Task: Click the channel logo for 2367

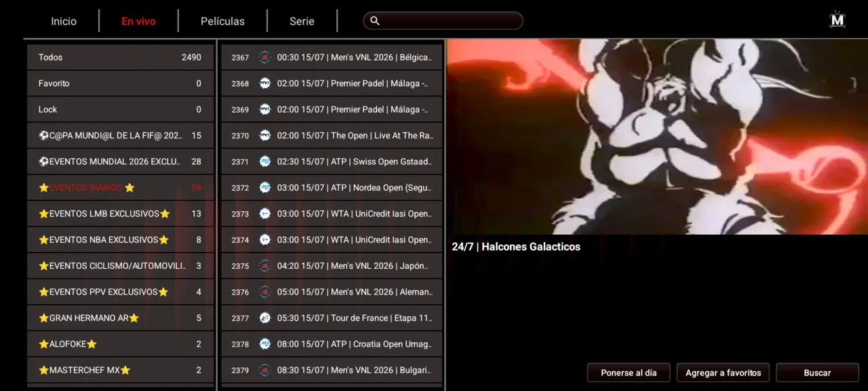Action: 265,58
